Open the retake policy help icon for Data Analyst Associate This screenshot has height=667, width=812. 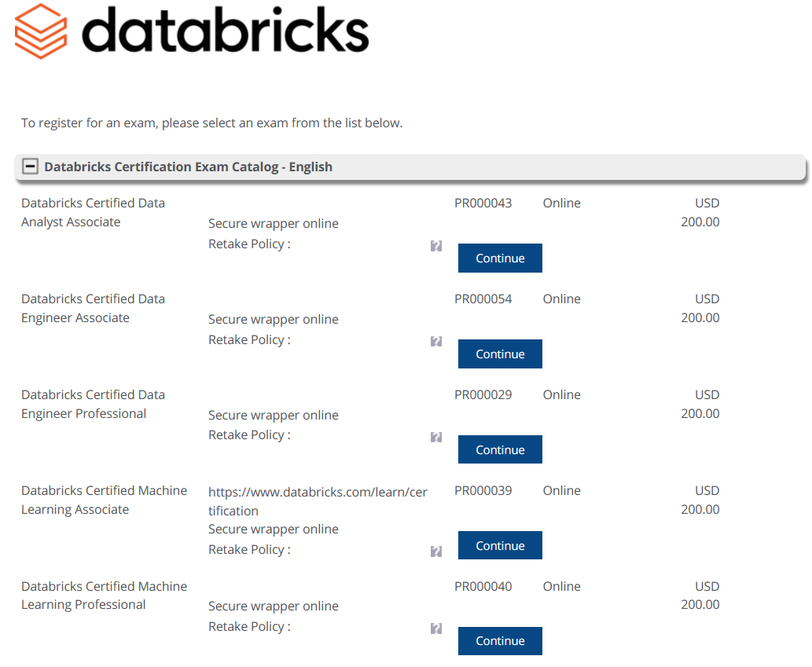tap(435, 246)
